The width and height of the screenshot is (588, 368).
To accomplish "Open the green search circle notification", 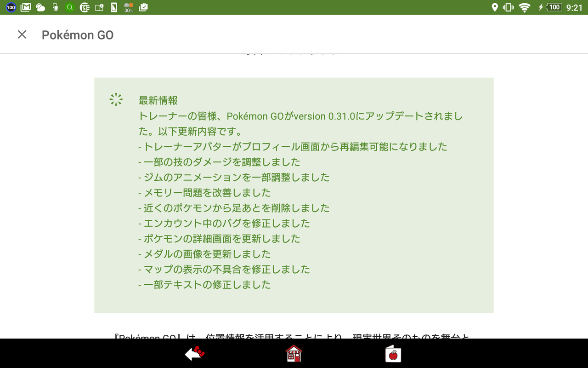I will click(70, 7).
